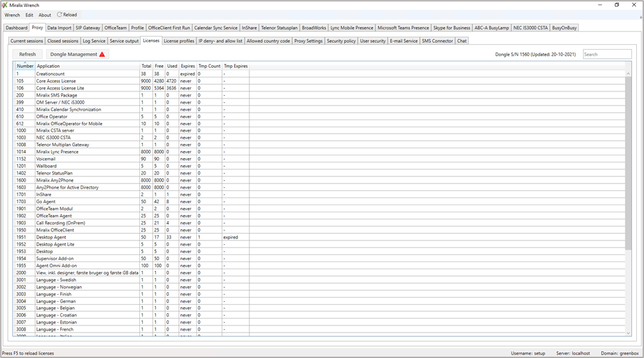The width and height of the screenshot is (644, 358).
Task: Sort by the Tmp Count column header
Action: pyautogui.click(x=210, y=66)
